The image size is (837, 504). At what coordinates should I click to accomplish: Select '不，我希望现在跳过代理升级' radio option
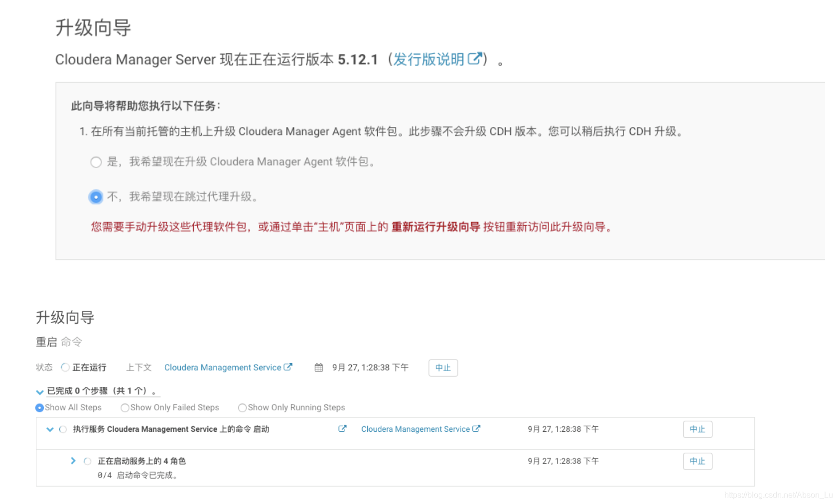pyautogui.click(x=96, y=197)
